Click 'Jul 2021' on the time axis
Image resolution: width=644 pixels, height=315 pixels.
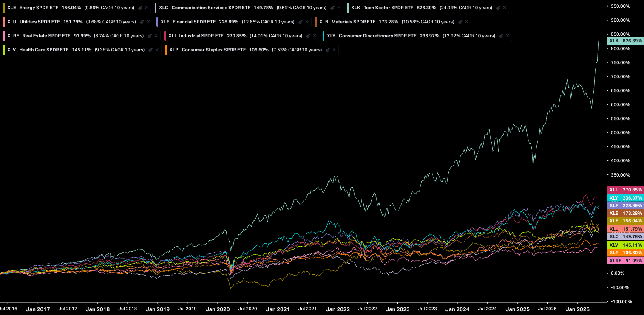[x=308, y=309]
